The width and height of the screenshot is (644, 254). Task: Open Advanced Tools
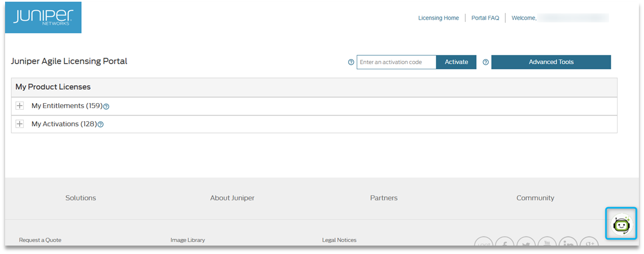click(x=551, y=62)
